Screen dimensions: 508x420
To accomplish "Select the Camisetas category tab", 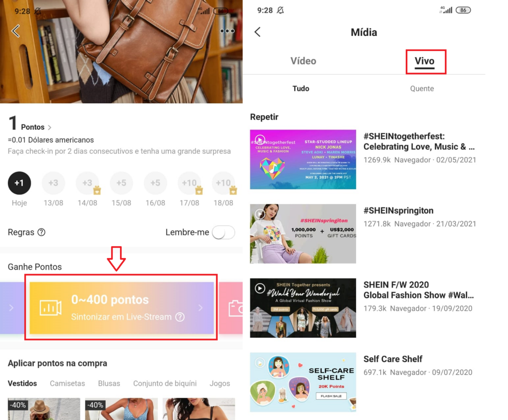I will pos(67,383).
